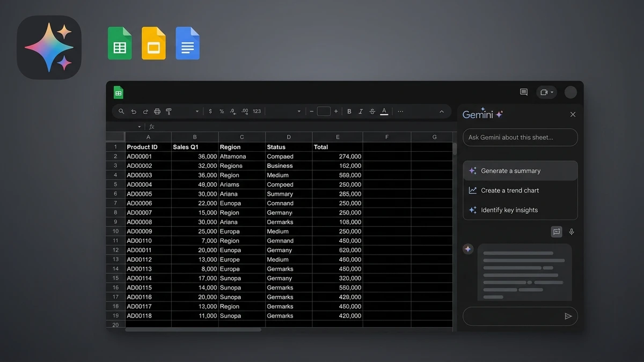The image size is (644, 362).
Task: Select column E header
Action: (x=338, y=137)
